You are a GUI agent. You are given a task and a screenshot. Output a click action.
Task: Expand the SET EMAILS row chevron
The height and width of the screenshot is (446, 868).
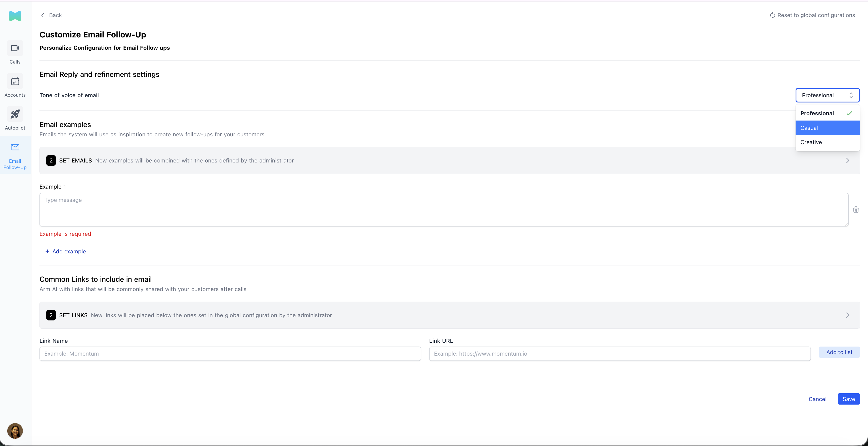[847, 160]
